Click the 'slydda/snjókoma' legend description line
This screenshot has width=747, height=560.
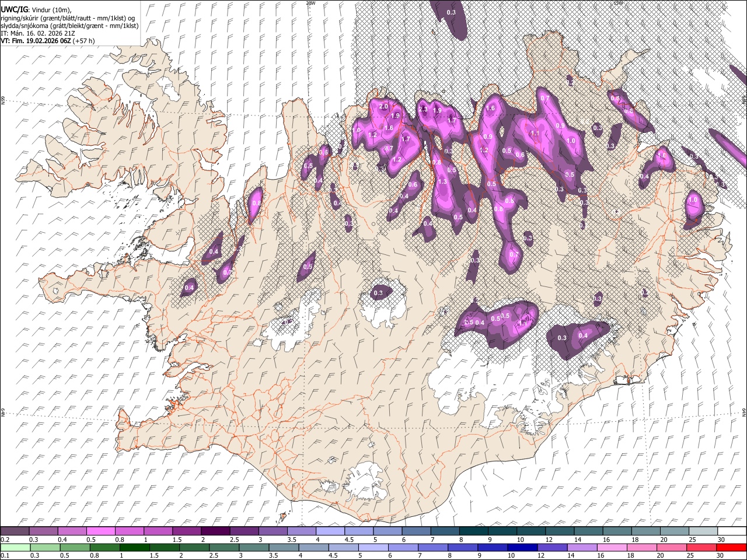point(69,26)
